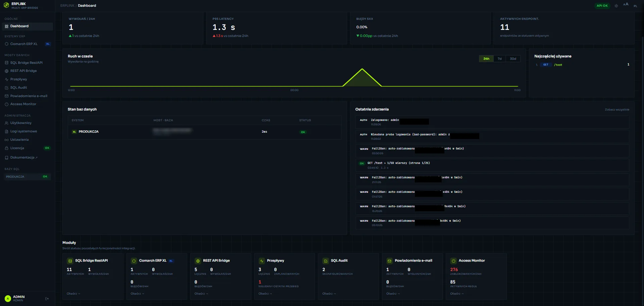The width and height of the screenshot is (644, 306).
Task: Open the REST API Bridge module card link
Action: click(x=201, y=294)
